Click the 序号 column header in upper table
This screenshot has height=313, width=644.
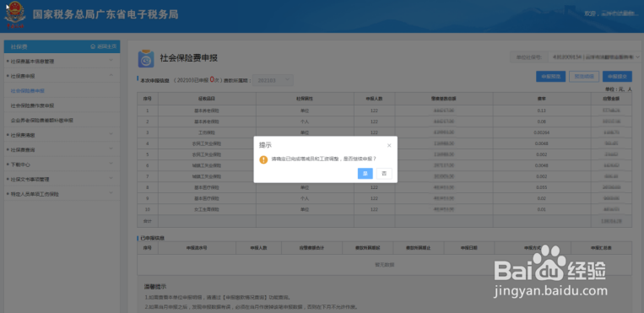148,99
